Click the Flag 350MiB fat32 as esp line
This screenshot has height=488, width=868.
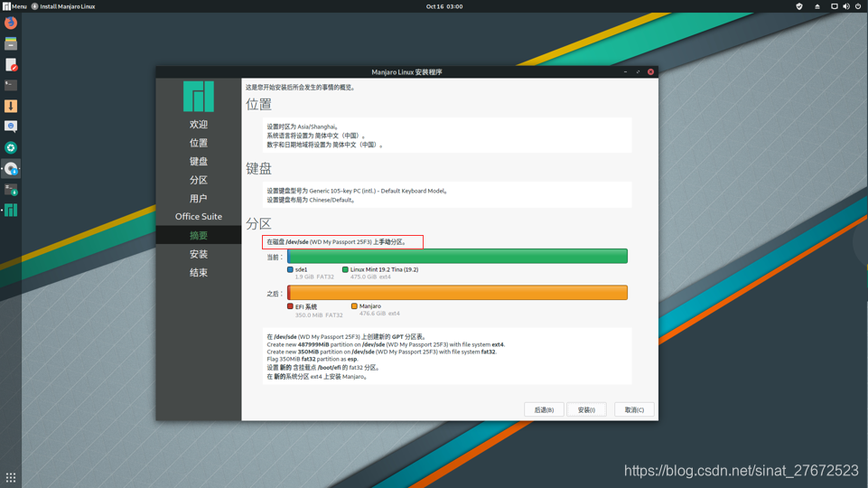click(313, 359)
